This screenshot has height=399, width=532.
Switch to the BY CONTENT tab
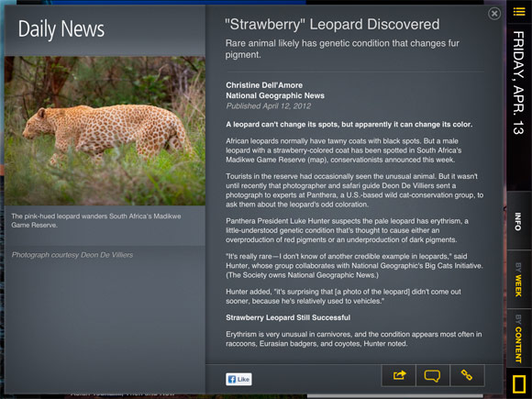tap(518, 338)
